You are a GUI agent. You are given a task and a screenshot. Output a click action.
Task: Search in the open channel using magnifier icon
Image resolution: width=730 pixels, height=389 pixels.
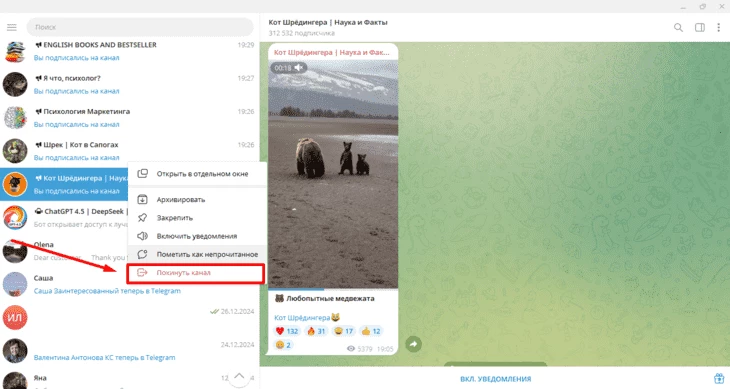pyautogui.click(x=678, y=27)
